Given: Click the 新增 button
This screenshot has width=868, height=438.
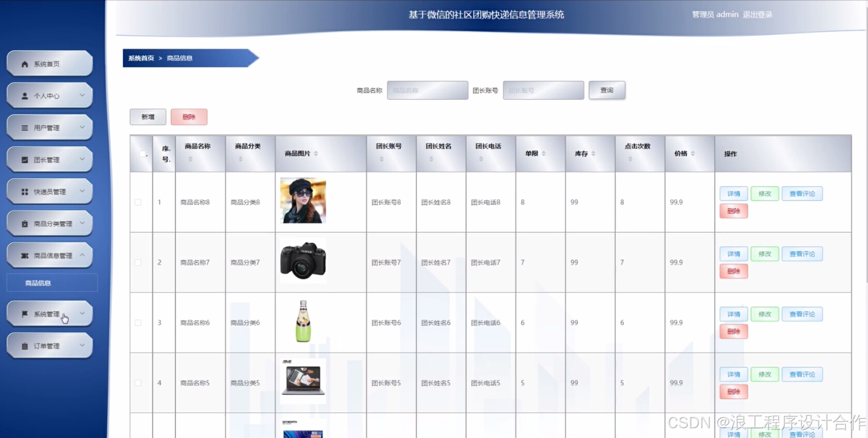Looking at the screenshot, I should [148, 117].
